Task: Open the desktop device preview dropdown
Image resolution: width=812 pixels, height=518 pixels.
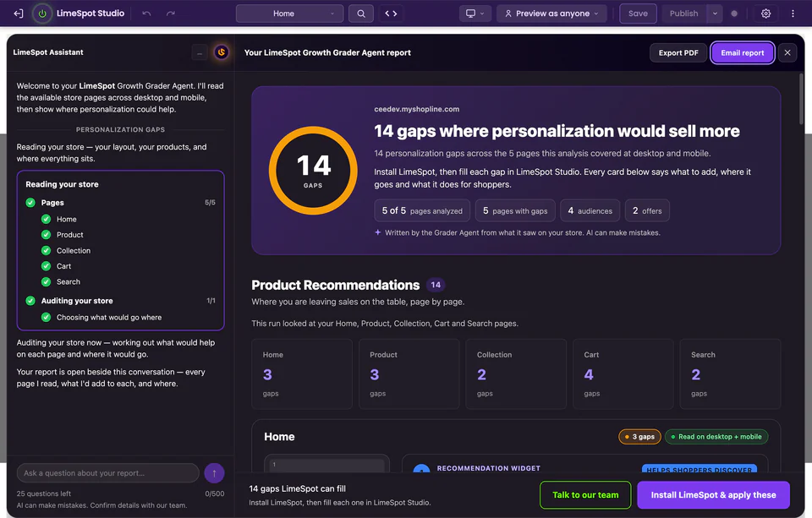Action: tap(475, 14)
